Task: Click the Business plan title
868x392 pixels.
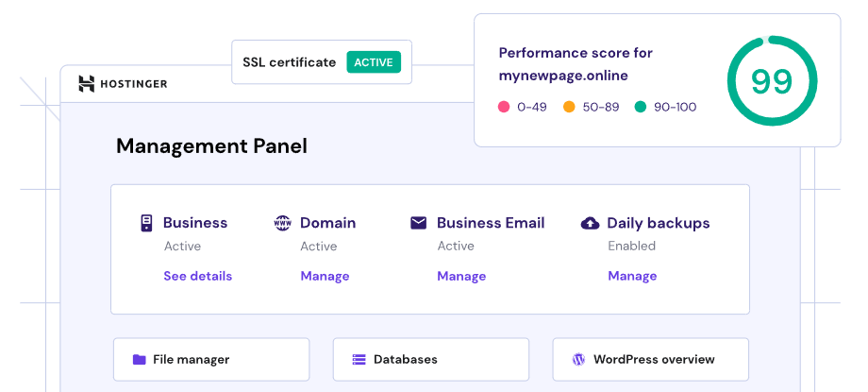Action: [x=195, y=223]
